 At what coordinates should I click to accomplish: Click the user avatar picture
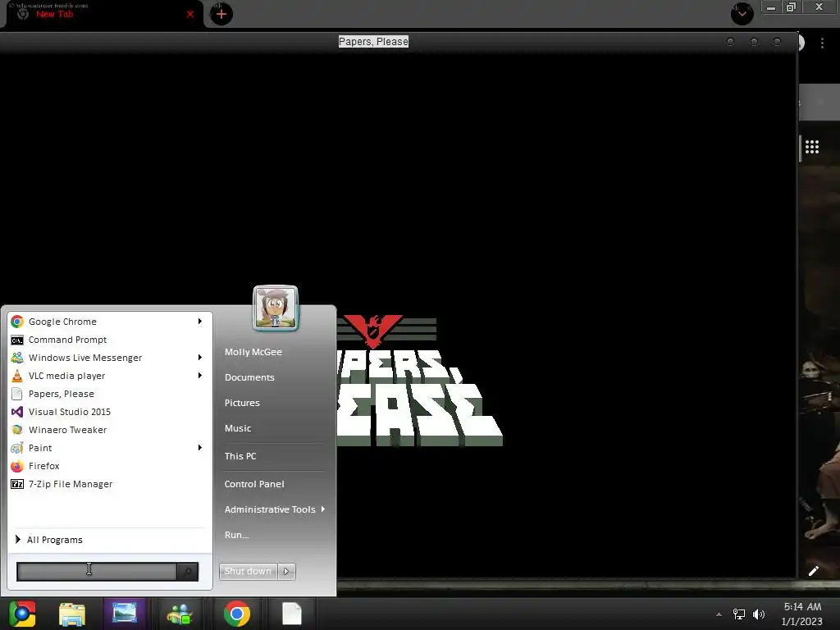coord(276,308)
